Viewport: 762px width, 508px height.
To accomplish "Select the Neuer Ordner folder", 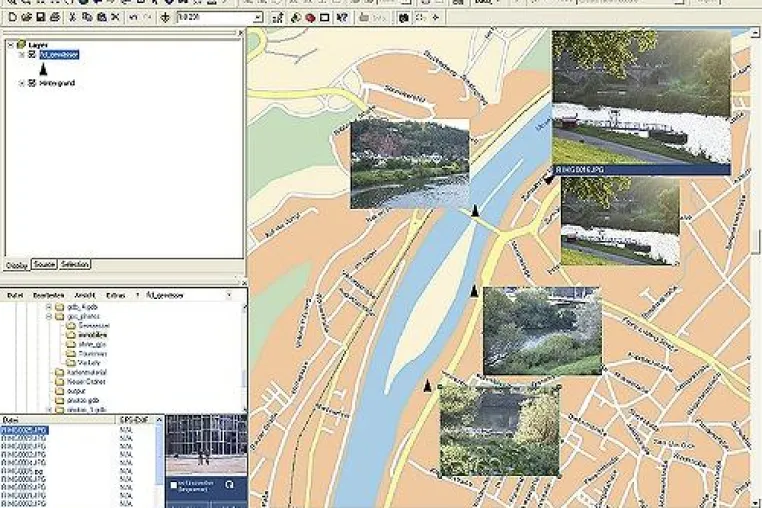I will (80, 382).
